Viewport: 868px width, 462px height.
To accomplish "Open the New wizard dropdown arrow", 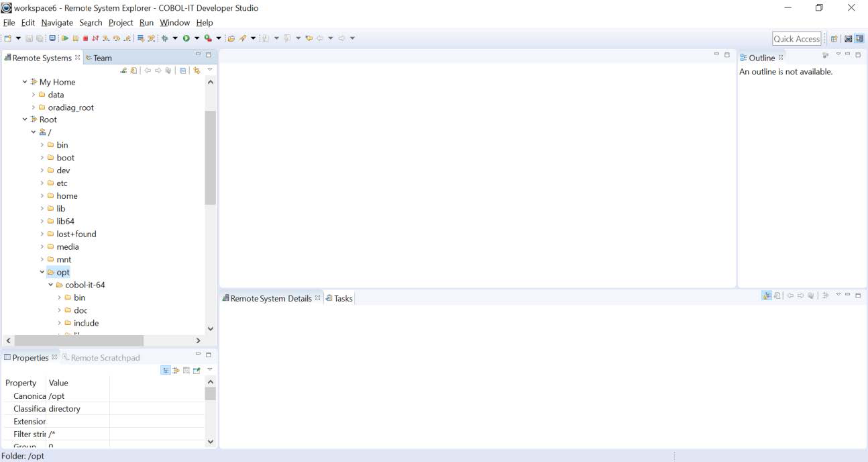I will point(18,38).
